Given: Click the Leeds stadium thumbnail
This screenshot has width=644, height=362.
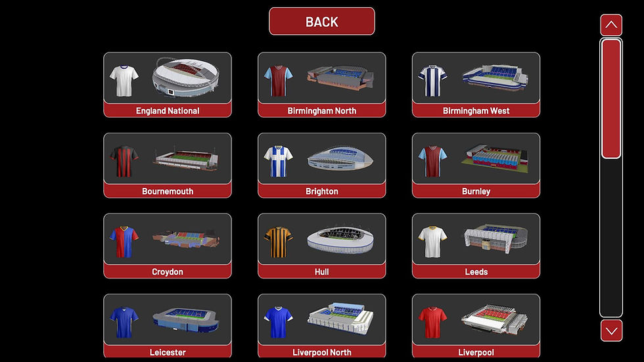Looking at the screenshot, I should [494, 238].
